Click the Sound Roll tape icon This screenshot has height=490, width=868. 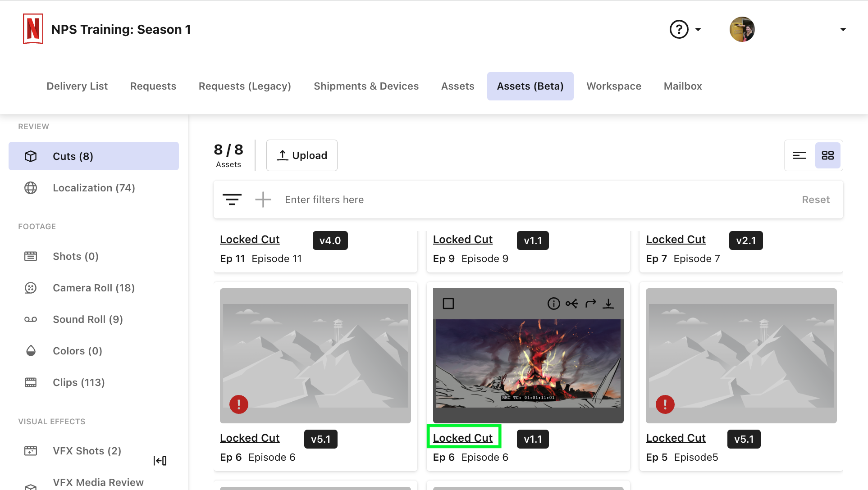pyautogui.click(x=31, y=319)
